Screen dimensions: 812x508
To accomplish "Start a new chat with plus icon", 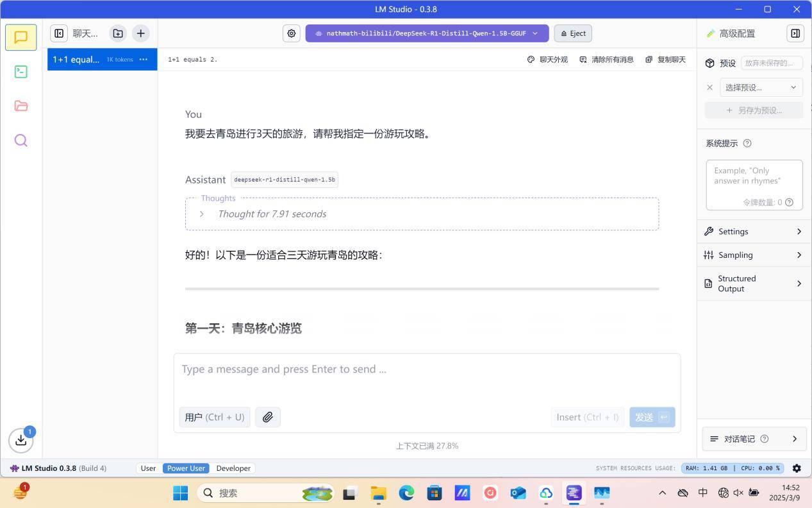I will (x=140, y=33).
